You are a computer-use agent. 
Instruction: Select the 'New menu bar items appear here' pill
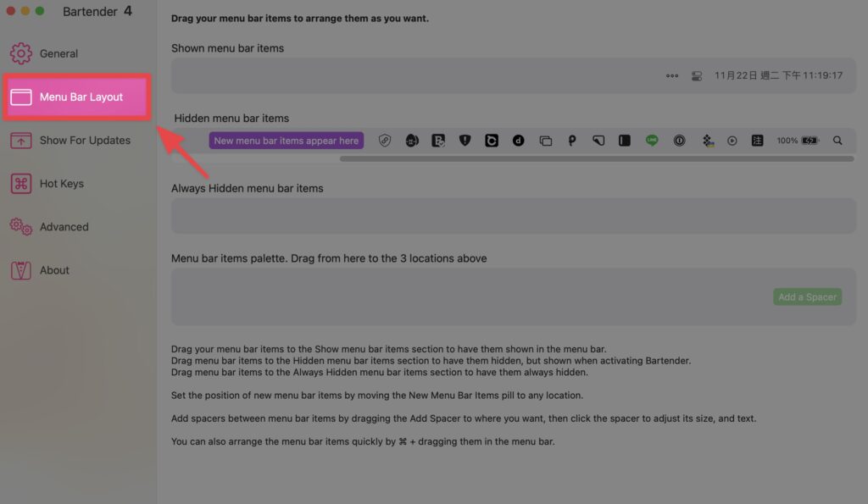point(287,141)
